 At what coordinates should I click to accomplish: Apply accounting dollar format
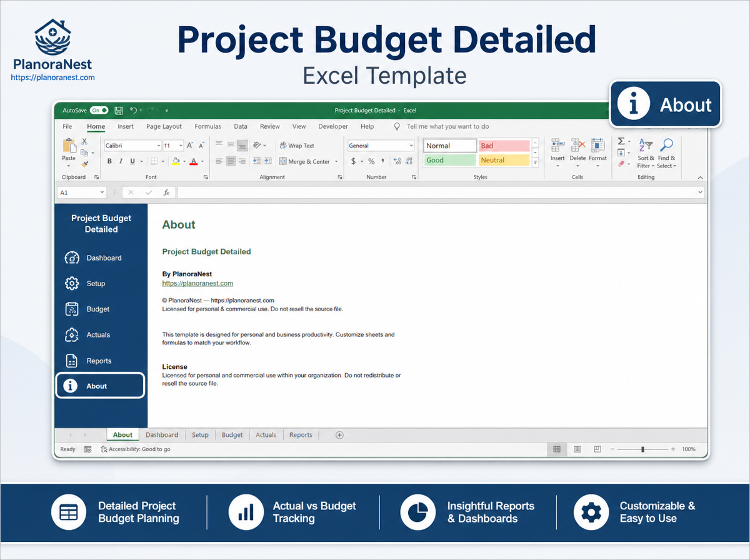353,161
